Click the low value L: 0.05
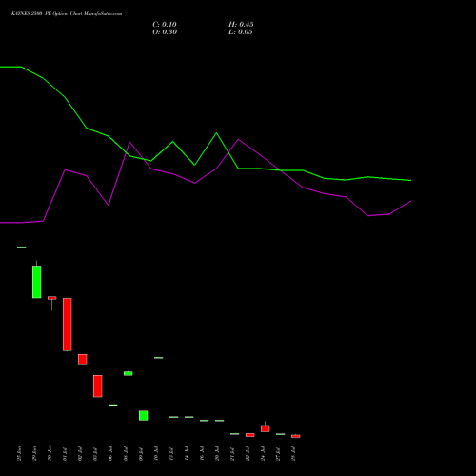This screenshot has width=476, height=476. [x=241, y=32]
